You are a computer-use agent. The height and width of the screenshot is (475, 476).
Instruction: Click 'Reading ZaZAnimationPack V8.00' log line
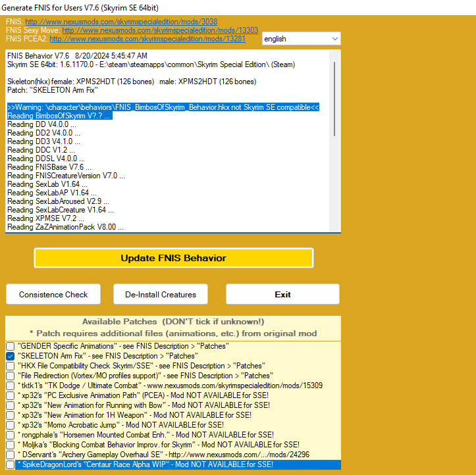coord(66,227)
